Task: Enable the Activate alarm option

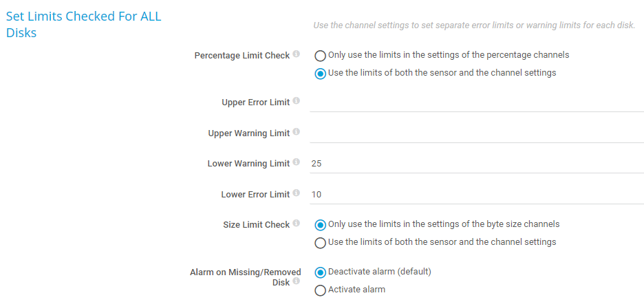Action: tap(320, 290)
